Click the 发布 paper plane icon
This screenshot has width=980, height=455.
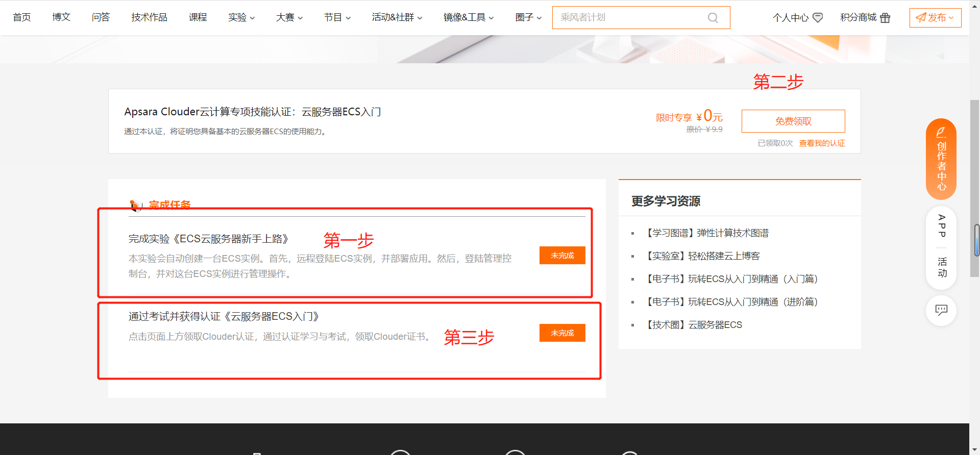(x=920, y=18)
